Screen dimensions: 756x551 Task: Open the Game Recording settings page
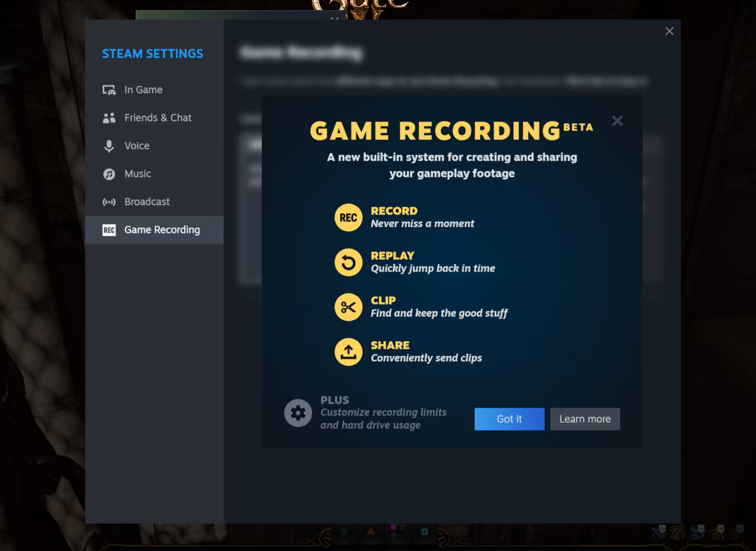click(162, 230)
